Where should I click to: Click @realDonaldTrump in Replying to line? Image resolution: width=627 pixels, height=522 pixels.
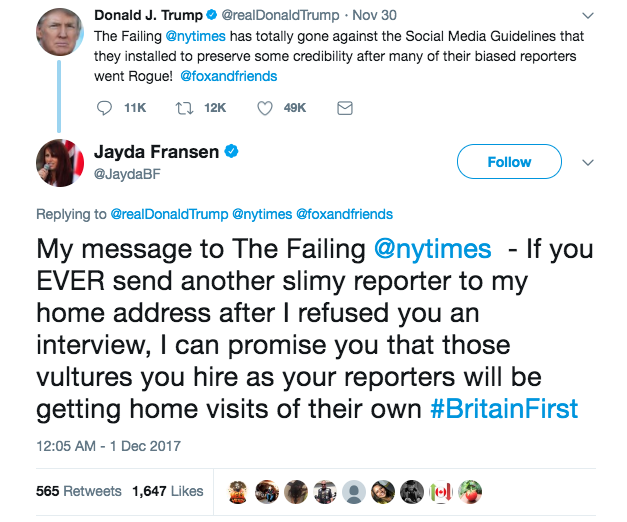click(169, 214)
